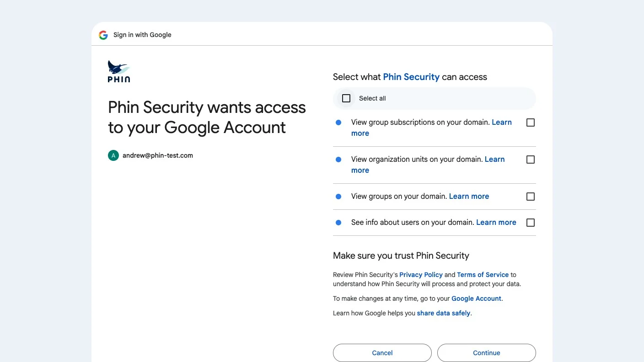Go to the Google Account link
Image resolution: width=644 pixels, height=362 pixels.
[477, 298]
